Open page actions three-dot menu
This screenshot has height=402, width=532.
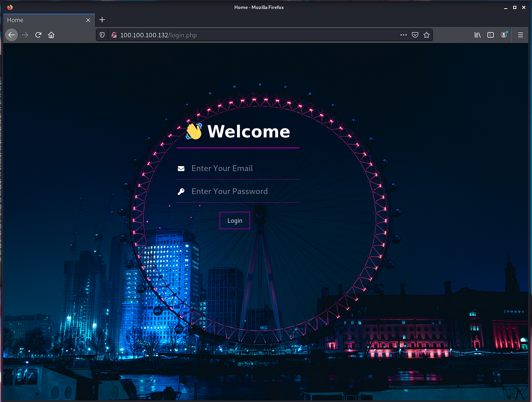(404, 35)
